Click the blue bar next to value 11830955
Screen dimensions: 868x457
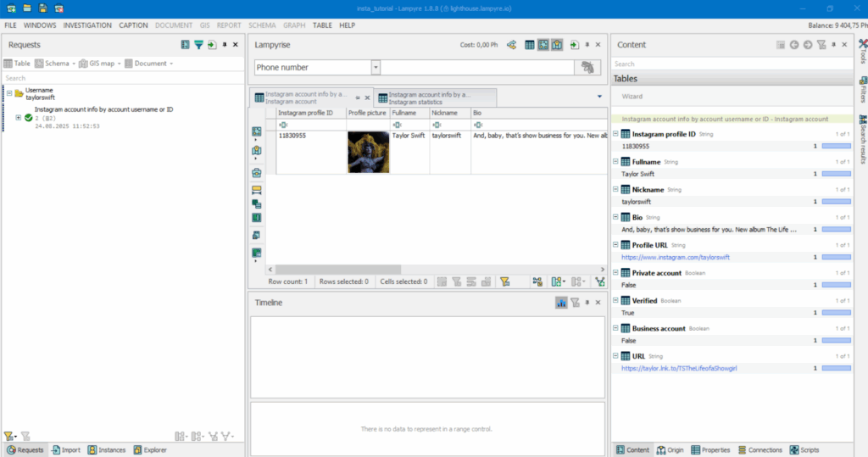click(x=837, y=146)
